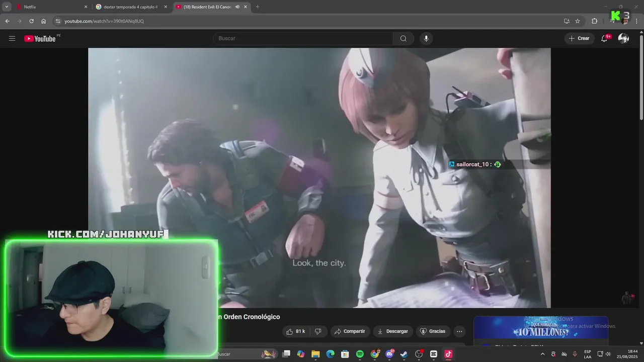644x362 pixels.
Task: Go back with the browser back arrow
Action: (x=7, y=21)
